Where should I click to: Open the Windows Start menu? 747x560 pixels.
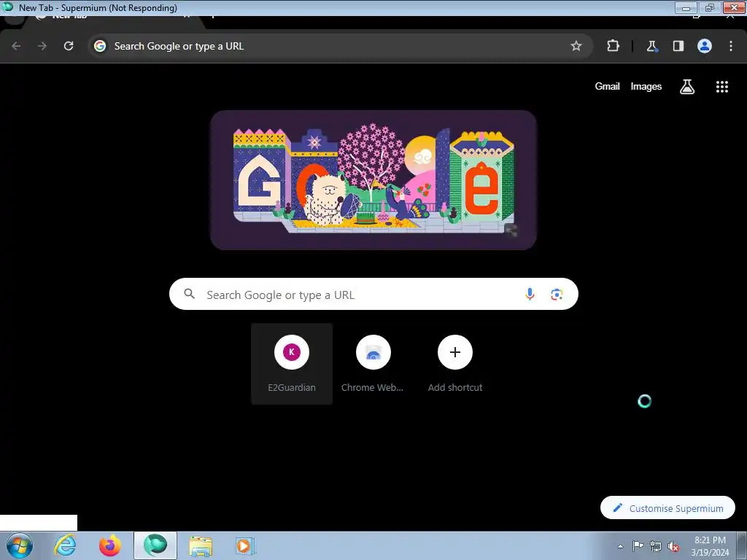point(20,545)
